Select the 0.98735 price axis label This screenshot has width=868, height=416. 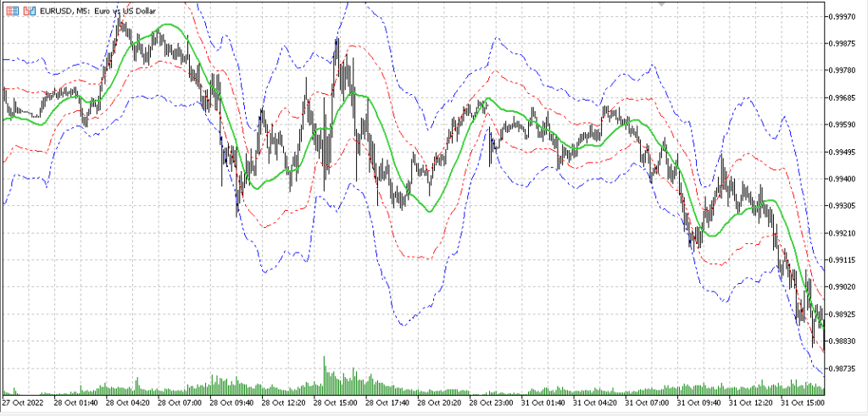click(x=843, y=369)
